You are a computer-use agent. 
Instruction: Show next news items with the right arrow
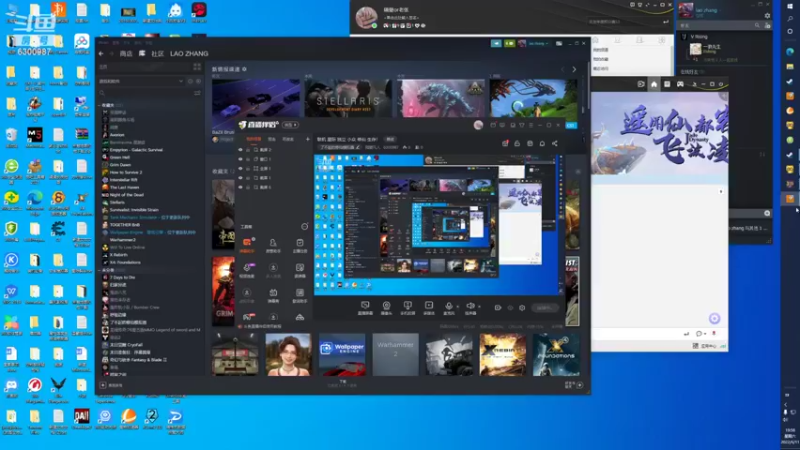574,69
